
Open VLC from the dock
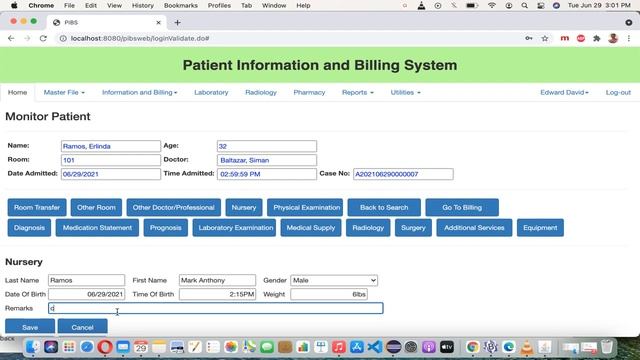tap(527, 347)
